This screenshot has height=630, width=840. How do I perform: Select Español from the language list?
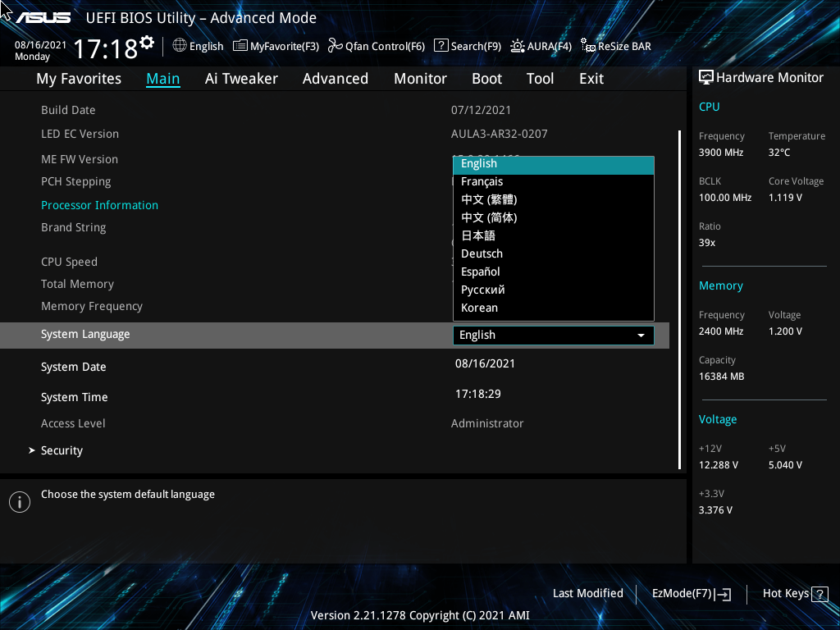(554, 272)
